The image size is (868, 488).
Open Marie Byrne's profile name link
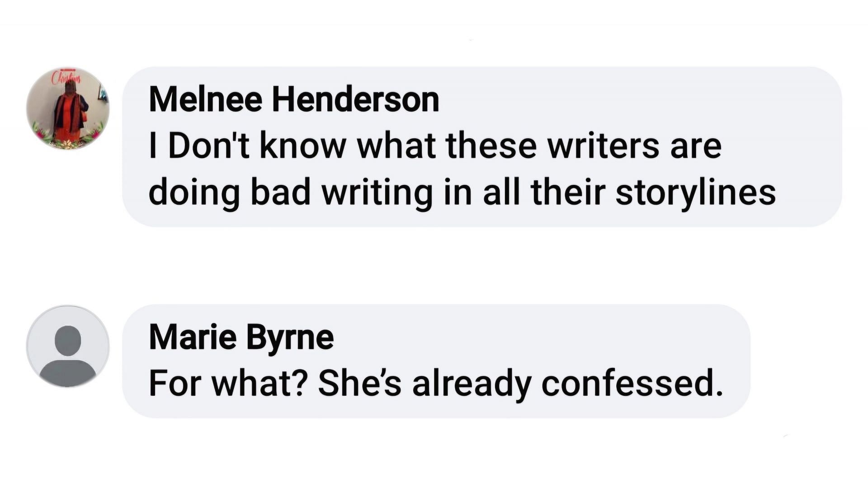click(241, 337)
